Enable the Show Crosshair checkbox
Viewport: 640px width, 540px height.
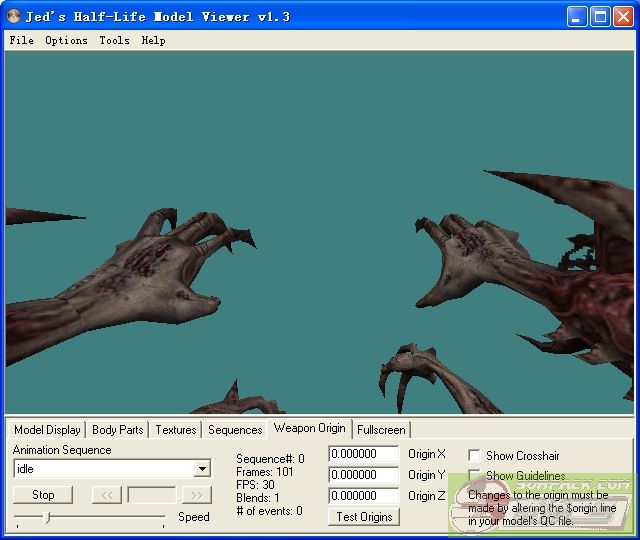click(474, 455)
